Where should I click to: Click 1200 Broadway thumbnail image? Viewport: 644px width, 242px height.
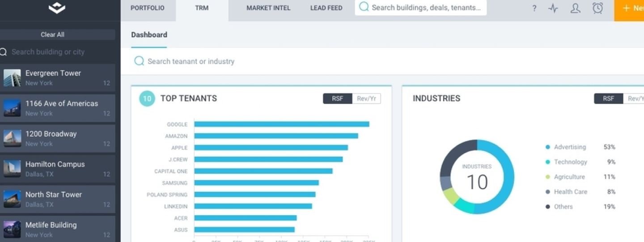click(12, 138)
